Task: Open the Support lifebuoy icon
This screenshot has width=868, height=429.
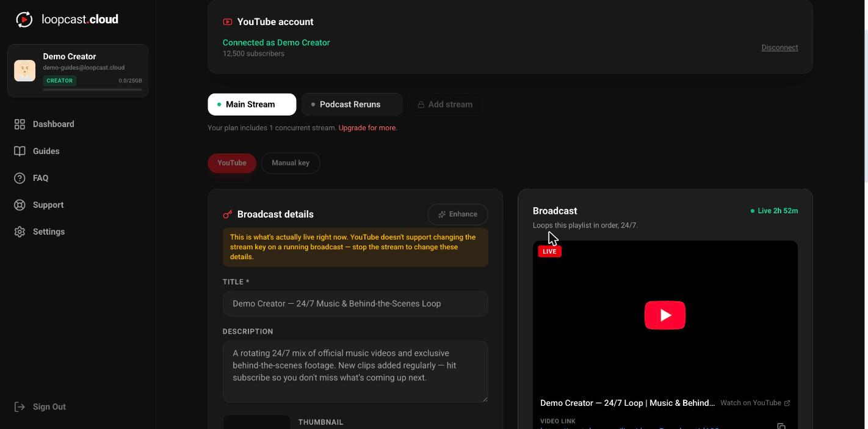Action: pyautogui.click(x=20, y=205)
